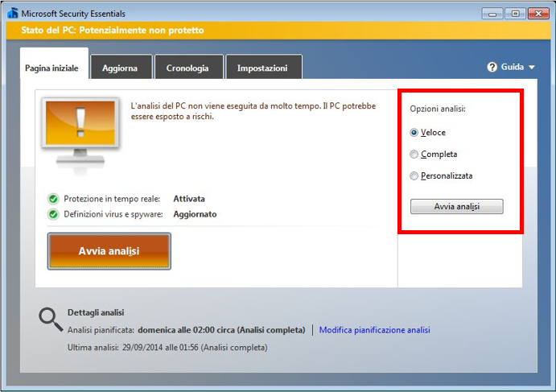Expand the Guida dropdown arrow
This screenshot has width=556, height=392.
click(x=532, y=67)
